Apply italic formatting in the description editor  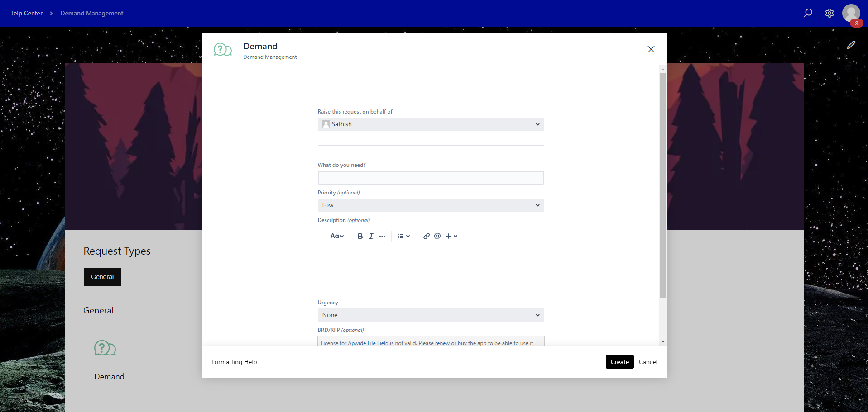(x=371, y=236)
